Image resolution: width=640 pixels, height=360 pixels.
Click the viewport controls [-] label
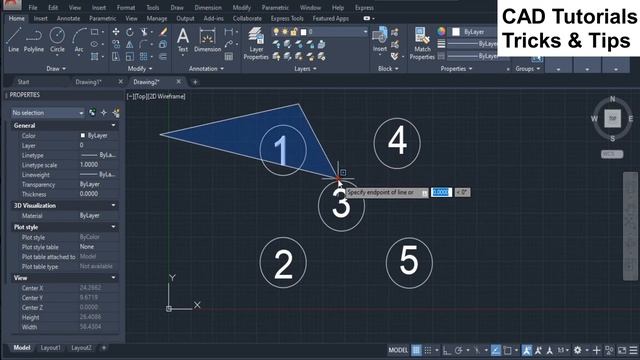[130, 96]
